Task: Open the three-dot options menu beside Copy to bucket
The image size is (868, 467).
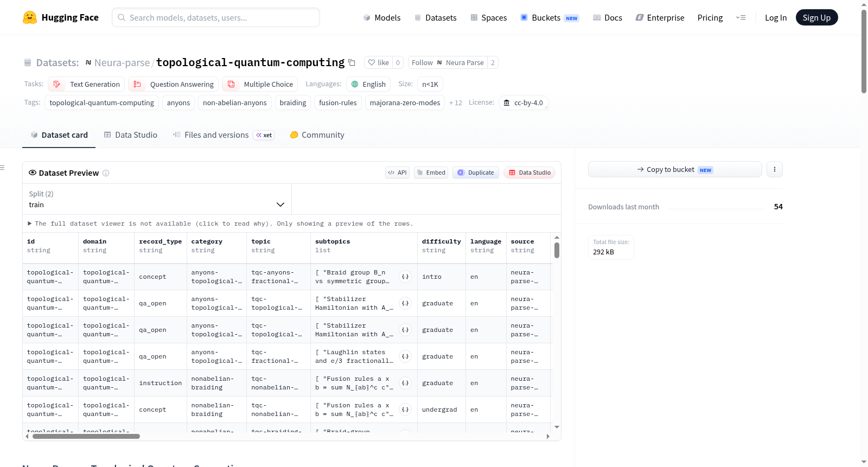Action: pyautogui.click(x=775, y=169)
